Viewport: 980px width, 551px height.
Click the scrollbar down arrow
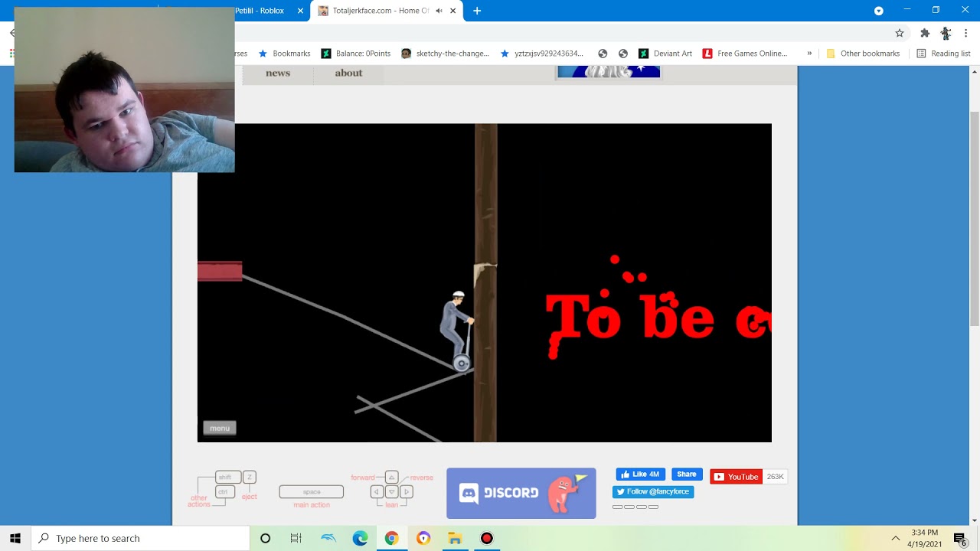(974, 521)
